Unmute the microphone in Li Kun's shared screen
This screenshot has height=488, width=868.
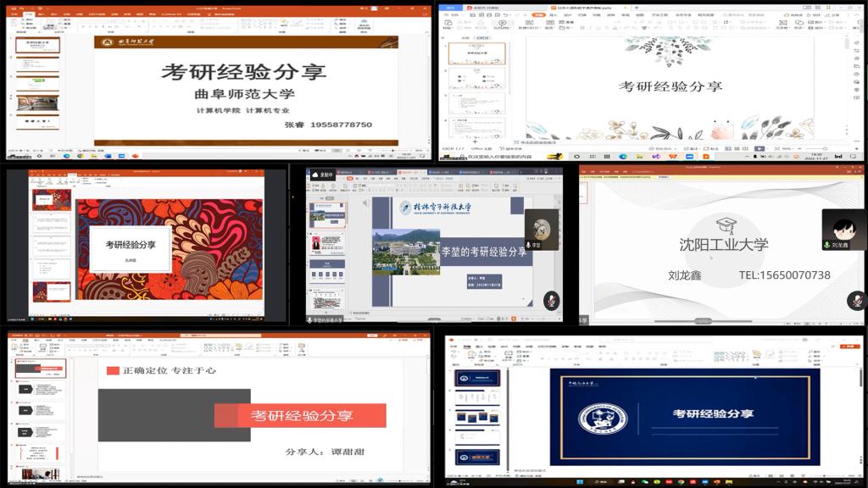(x=551, y=300)
